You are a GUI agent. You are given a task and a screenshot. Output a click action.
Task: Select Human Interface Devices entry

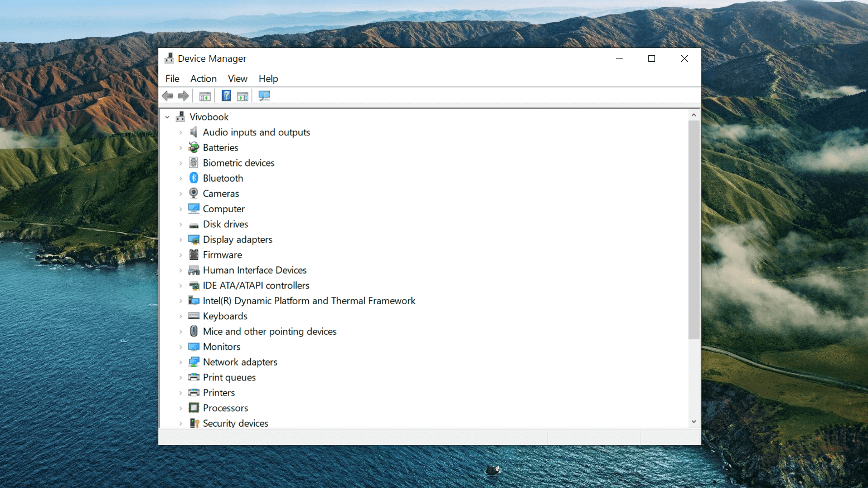point(255,270)
